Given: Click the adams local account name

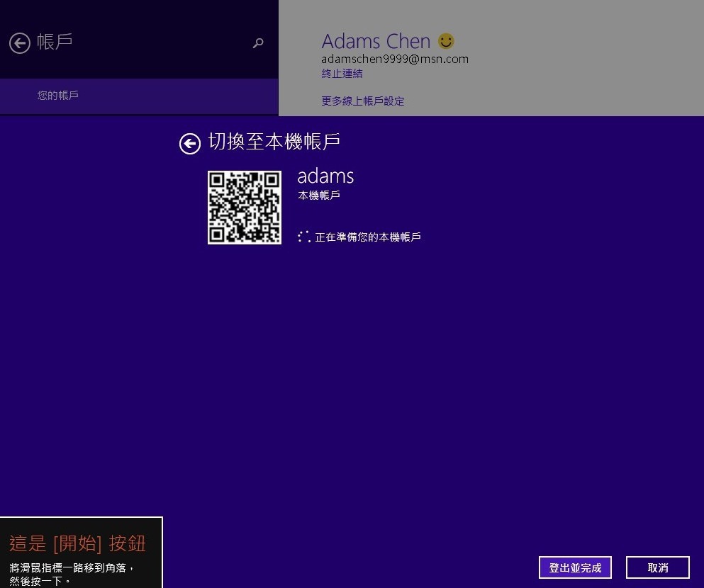Looking at the screenshot, I should tap(325, 176).
